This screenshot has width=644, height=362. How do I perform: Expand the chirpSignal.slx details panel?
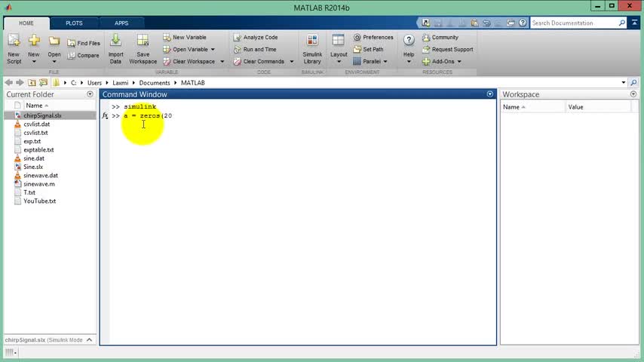tap(89, 340)
